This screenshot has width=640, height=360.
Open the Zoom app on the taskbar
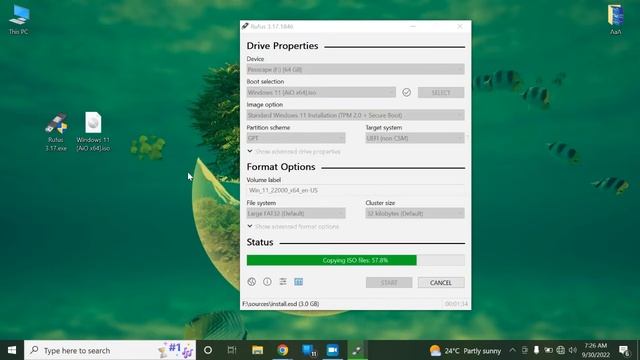[333, 350]
